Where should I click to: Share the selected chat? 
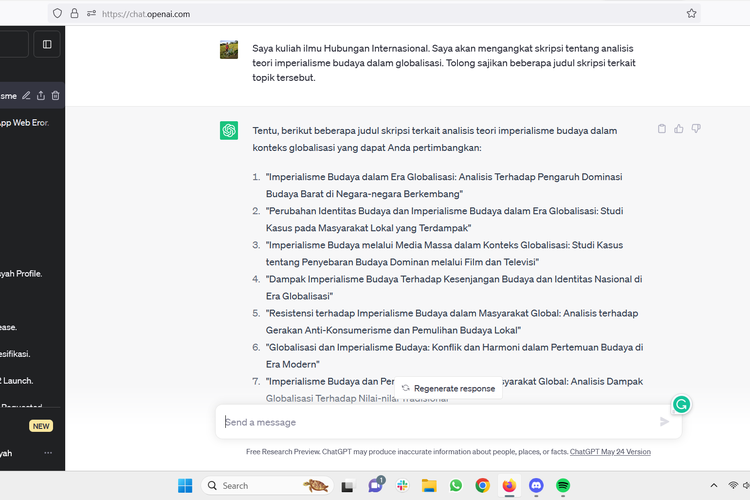tap(41, 96)
